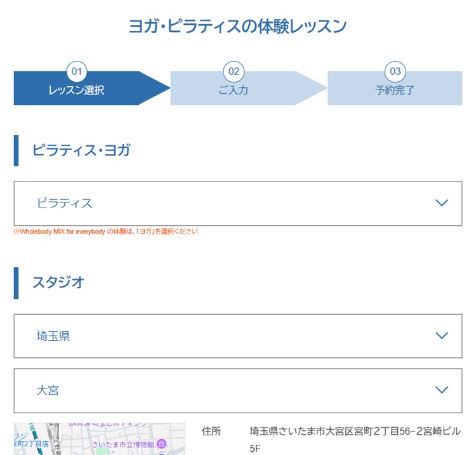Click the ピラティス・ヨガ section heading

[81, 150]
